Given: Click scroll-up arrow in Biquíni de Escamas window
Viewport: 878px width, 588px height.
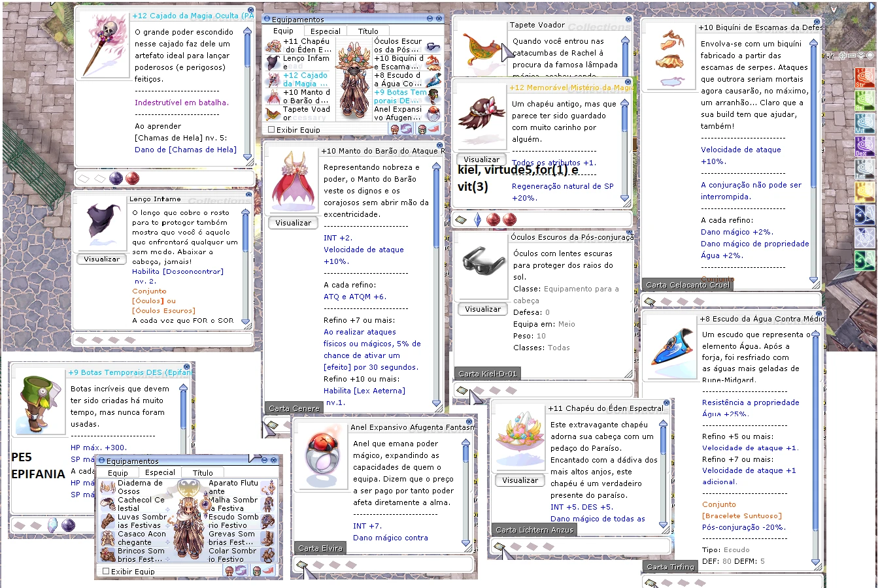Looking at the screenshot, I should pyautogui.click(x=814, y=43).
